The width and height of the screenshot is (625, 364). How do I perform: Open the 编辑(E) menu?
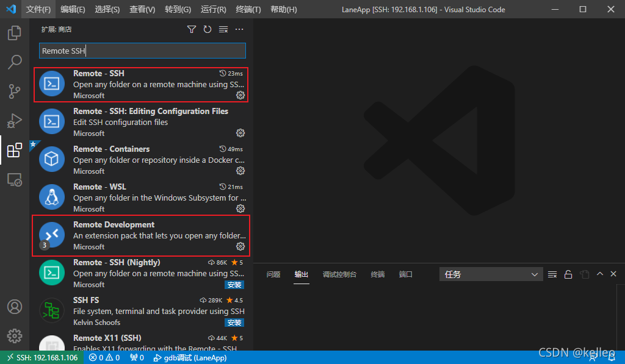click(x=73, y=9)
